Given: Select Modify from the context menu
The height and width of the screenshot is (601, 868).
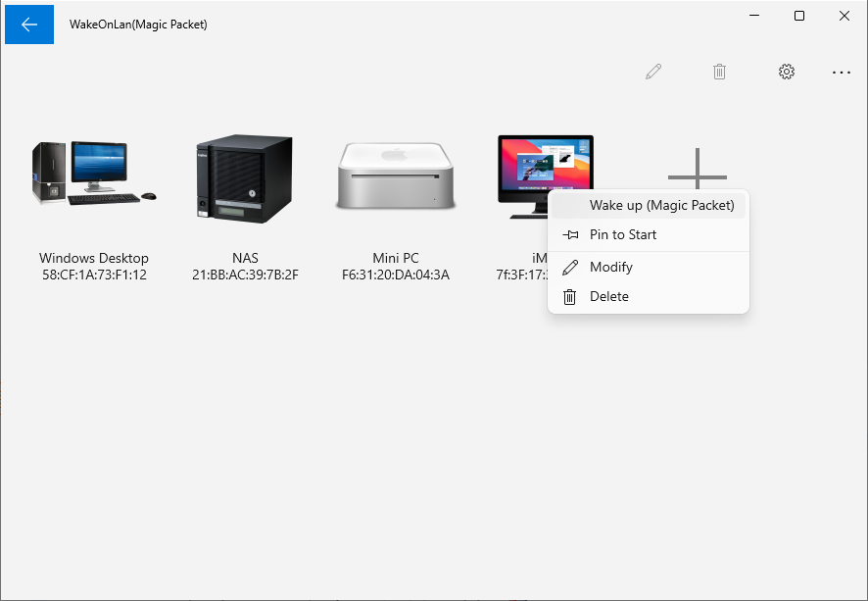Looking at the screenshot, I should click(x=612, y=266).
